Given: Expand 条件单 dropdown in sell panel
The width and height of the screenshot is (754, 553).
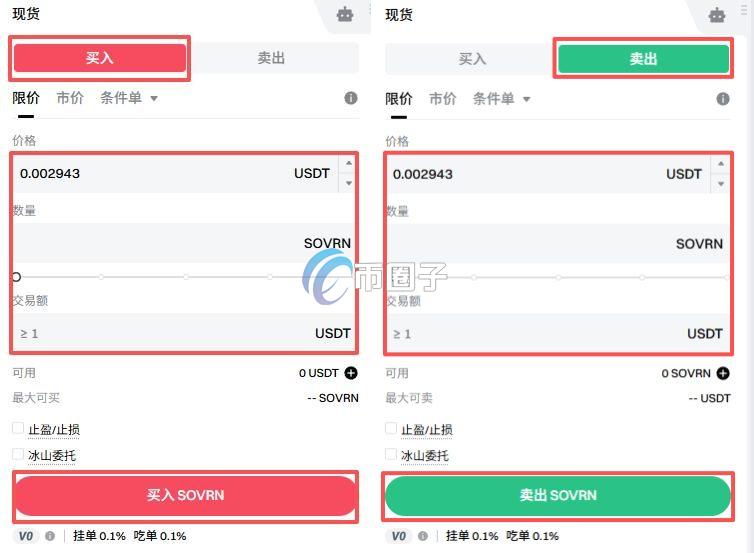Looking at the screenshot, I should click(502, 99).
